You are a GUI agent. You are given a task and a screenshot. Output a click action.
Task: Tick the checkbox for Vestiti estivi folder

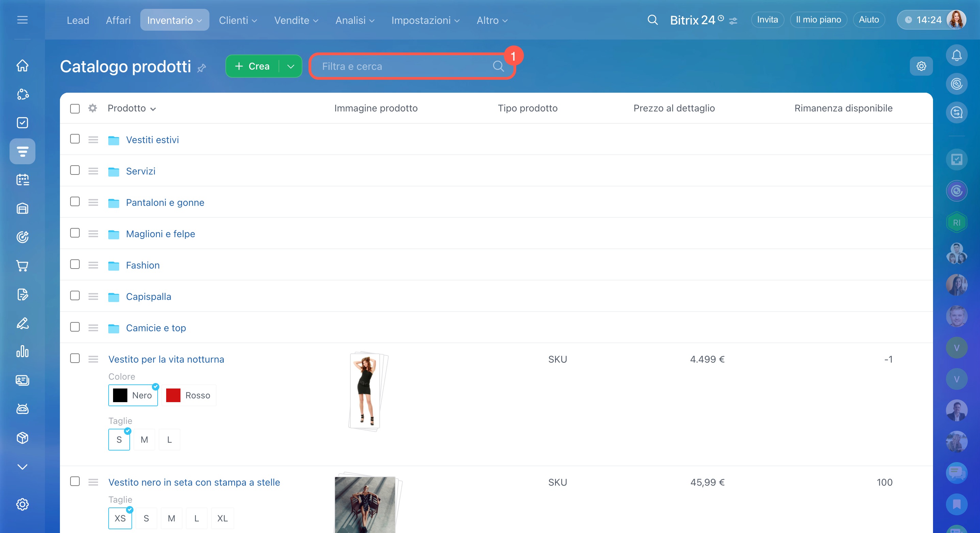(75, 139)
